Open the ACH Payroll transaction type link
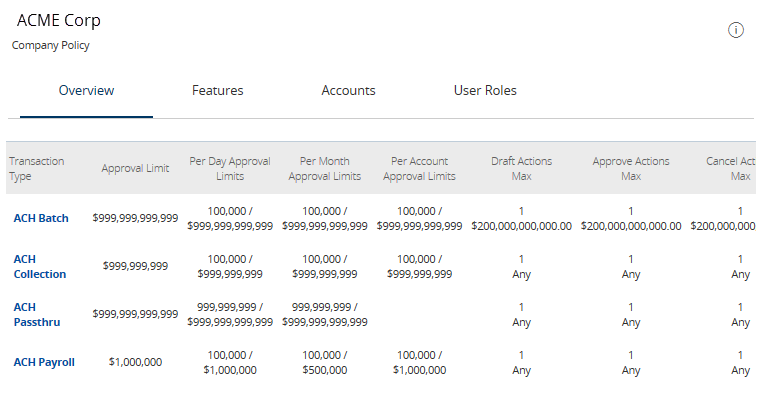This screenshot has width=763, height=397. click(x=44, y=362)
